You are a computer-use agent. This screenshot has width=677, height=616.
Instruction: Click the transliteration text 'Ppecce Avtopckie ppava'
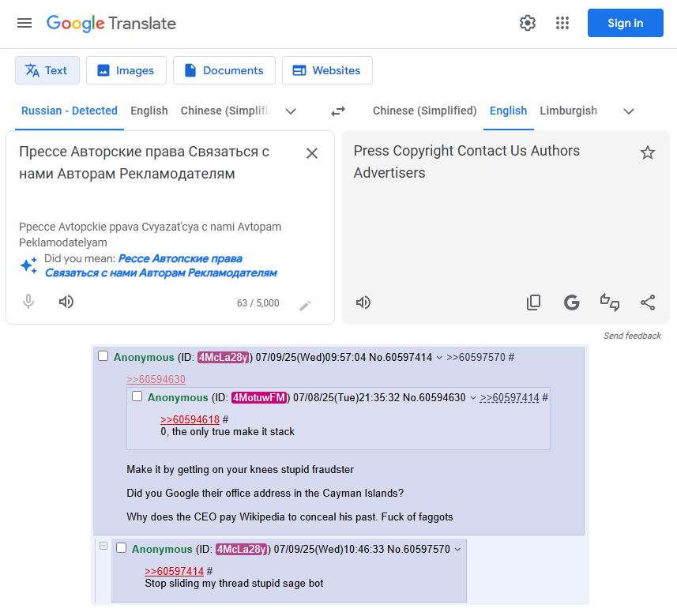pos(79,227)
